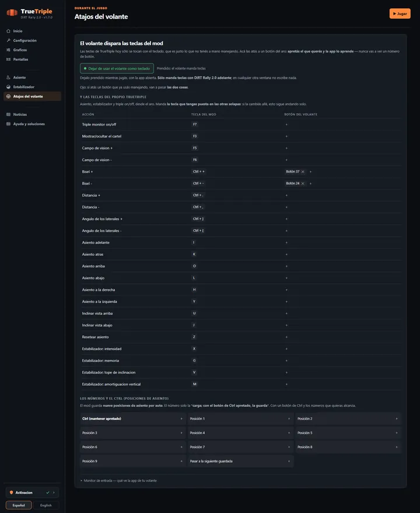Viewport: 420px width, 513px height.
Task: Add button for Angulo de los laterales -
Action: (286, 231)
